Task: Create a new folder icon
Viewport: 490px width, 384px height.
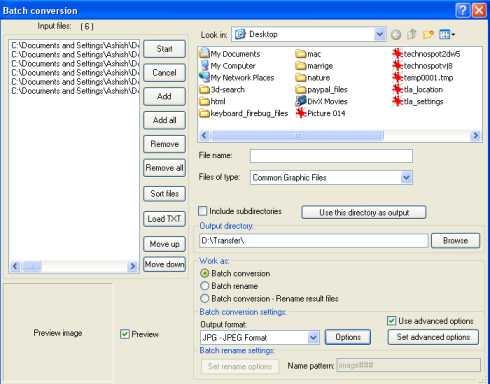Action: (x=428, y=34)
